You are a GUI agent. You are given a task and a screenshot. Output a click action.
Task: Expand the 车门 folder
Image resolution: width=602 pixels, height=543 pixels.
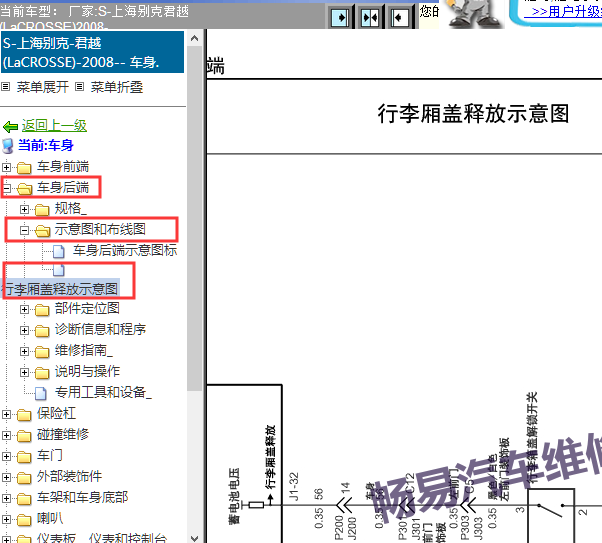6,456
